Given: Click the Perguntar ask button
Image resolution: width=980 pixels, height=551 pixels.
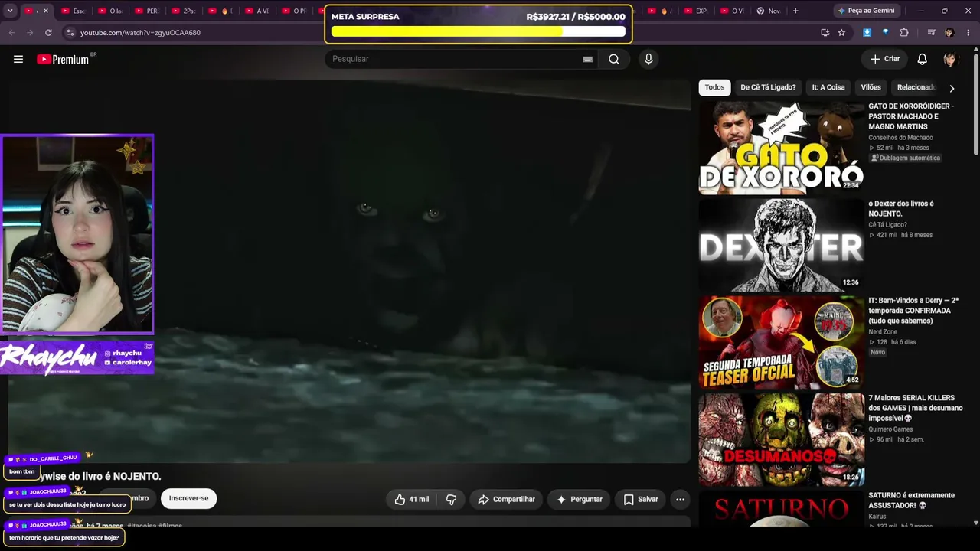Looking at the screenshot, I should tap(579, 499).
